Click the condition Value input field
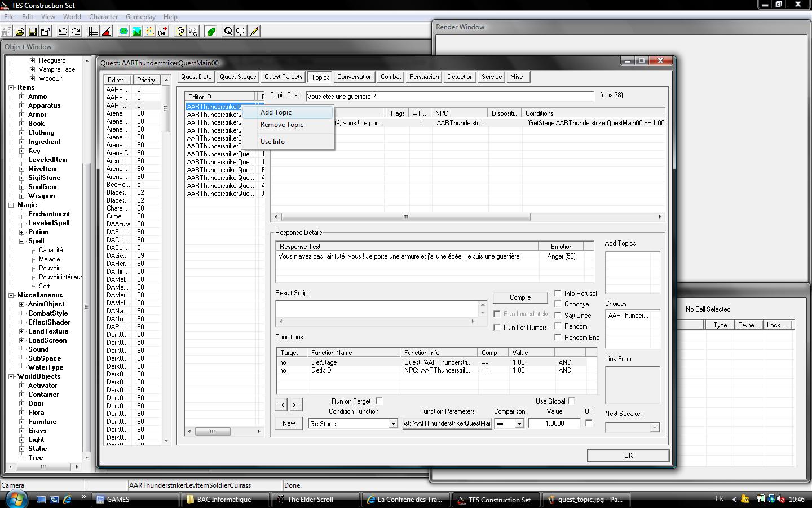Viewport: 812px width, 508px height. tap(554, 423)
